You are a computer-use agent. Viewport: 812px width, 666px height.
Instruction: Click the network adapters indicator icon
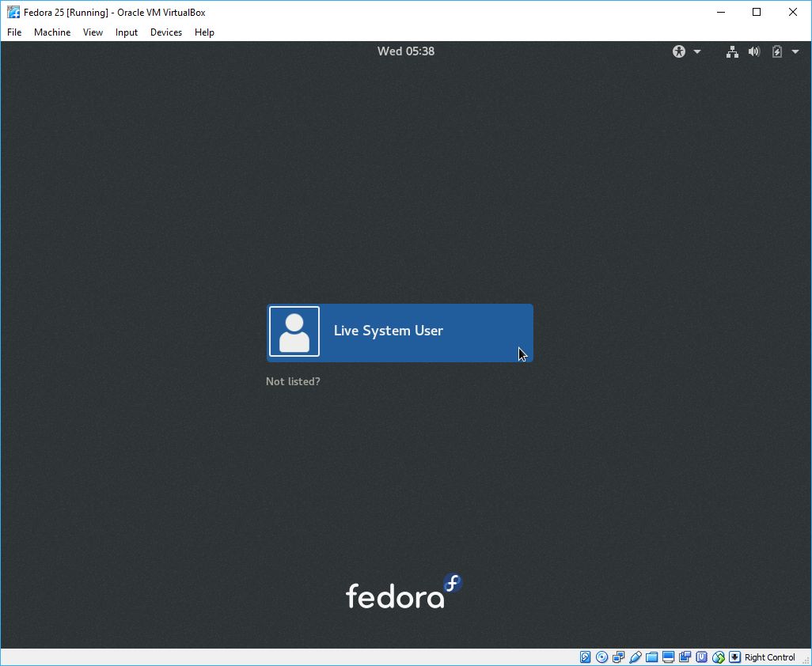coord(618,657)
